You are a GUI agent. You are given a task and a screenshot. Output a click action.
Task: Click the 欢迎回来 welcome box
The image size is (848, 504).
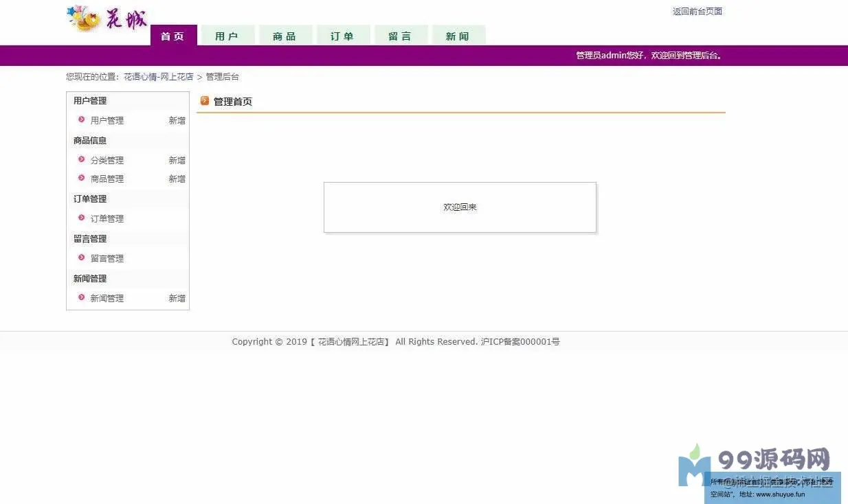tap(460, 207)
